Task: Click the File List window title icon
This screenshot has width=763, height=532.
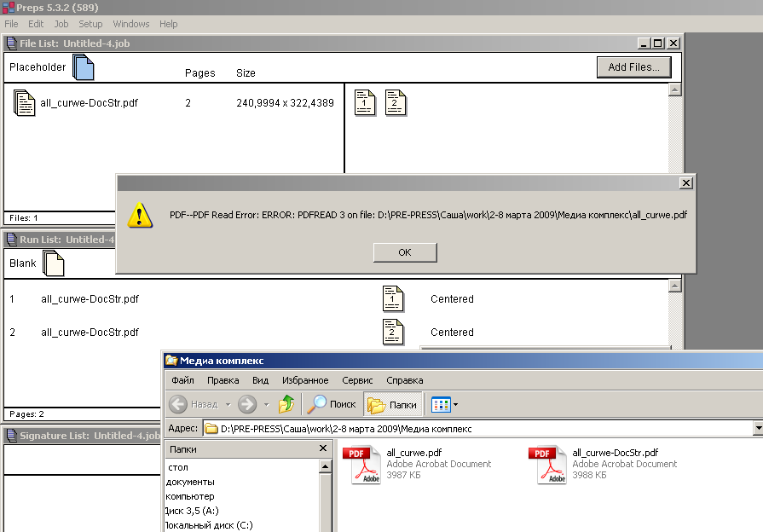Action: click(12, 43)
